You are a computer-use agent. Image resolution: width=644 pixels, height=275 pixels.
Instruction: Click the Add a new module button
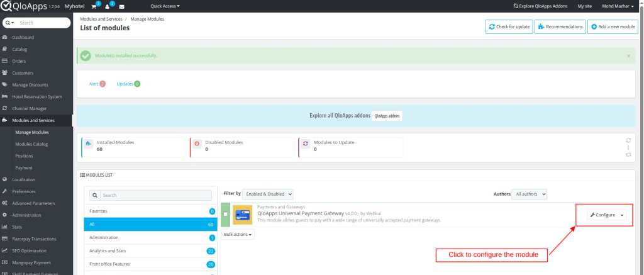[x=611, y=27]
